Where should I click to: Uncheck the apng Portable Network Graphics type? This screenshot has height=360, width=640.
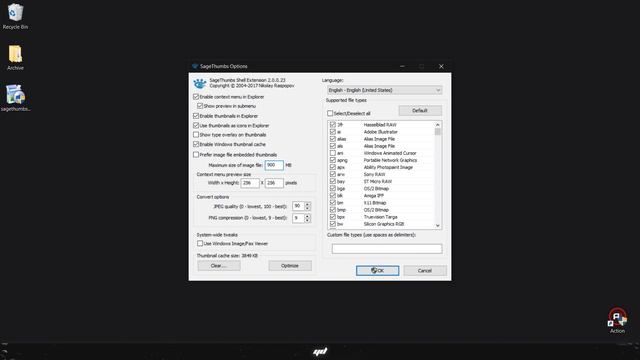333,160
